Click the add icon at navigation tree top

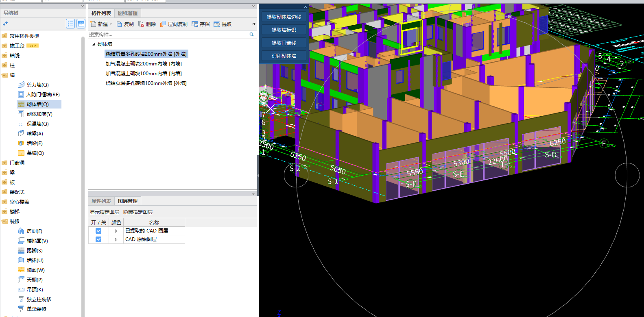click(x=5, y=24)
